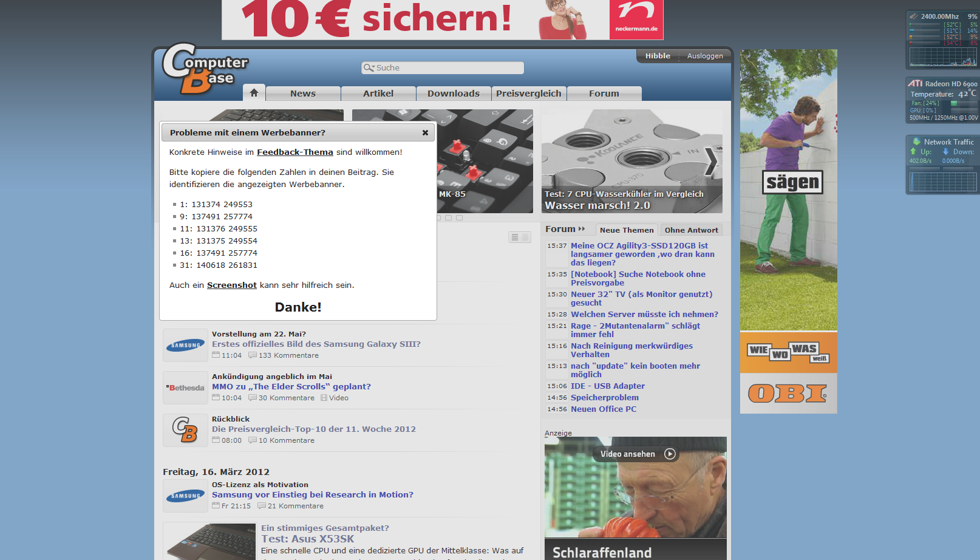Open the Screenshot link in dialog
Screen dimensions: 980x560
coord(232,285)
